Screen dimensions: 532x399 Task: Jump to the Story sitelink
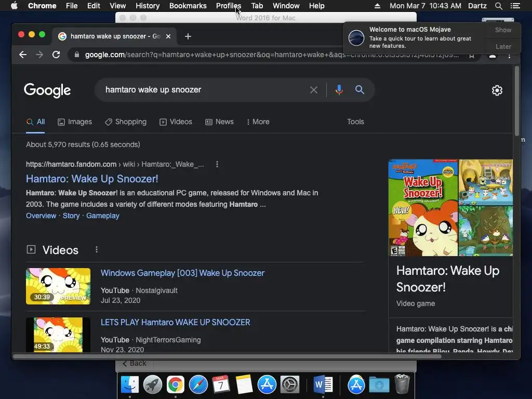(71, 216)
